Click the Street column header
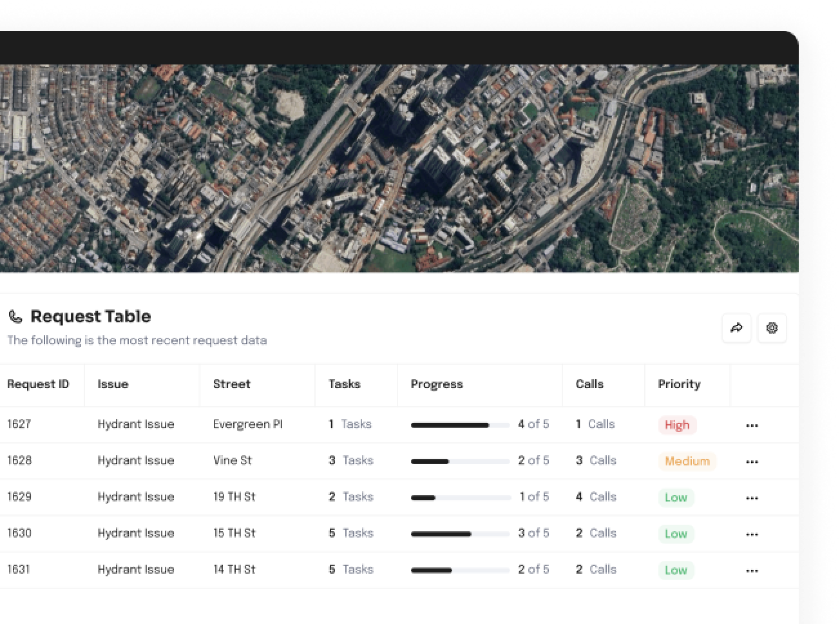Viewport: 840px width, 624px height. pyautogui.click(x=231, y=384)
